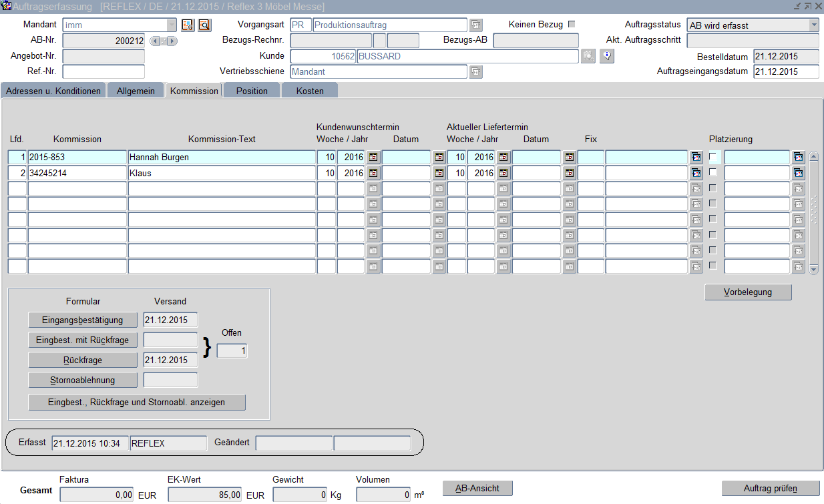Click the Auftrag prüfen button
Screen dimensions: 824x504
point(770,488)
